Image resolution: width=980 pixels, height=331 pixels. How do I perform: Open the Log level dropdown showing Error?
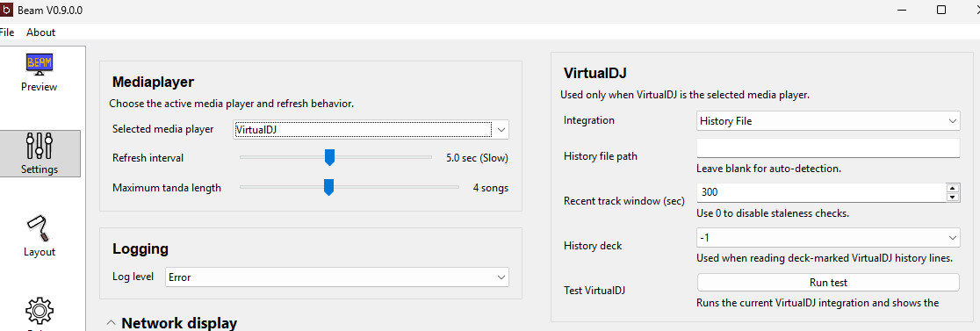pyautogui.click(x=337, y=277)
